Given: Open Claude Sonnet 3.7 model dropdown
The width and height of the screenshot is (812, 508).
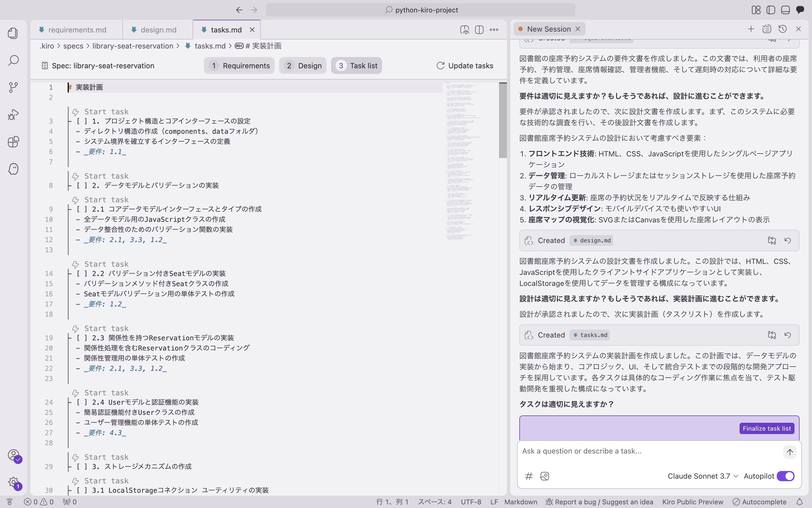Looking at the screenshot, I should point(703,476).
